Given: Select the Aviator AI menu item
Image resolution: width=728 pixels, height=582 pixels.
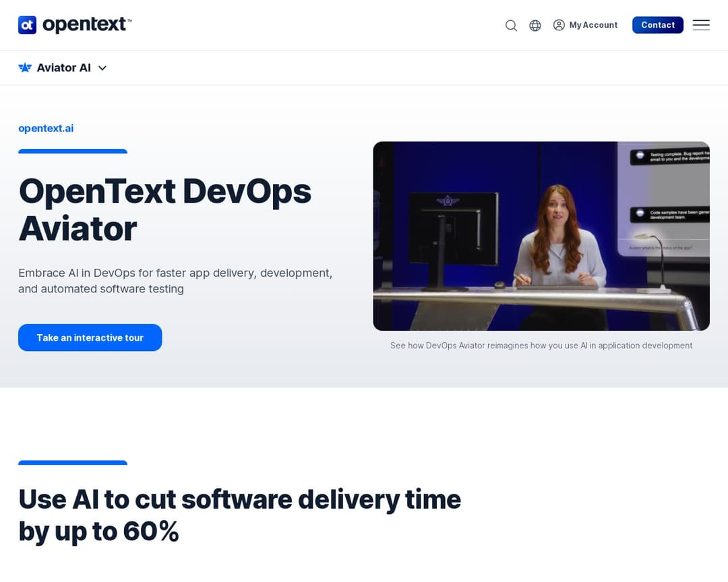Looking at the screenshot, I should [63, 67].
